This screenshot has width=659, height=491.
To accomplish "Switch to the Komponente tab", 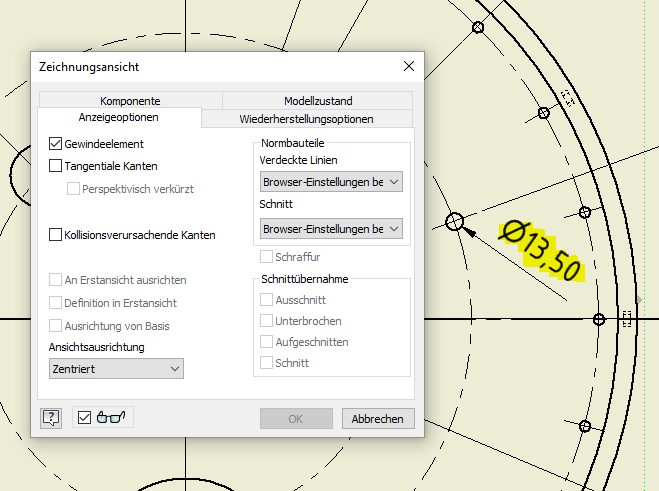I will click(x=130, y=100).
